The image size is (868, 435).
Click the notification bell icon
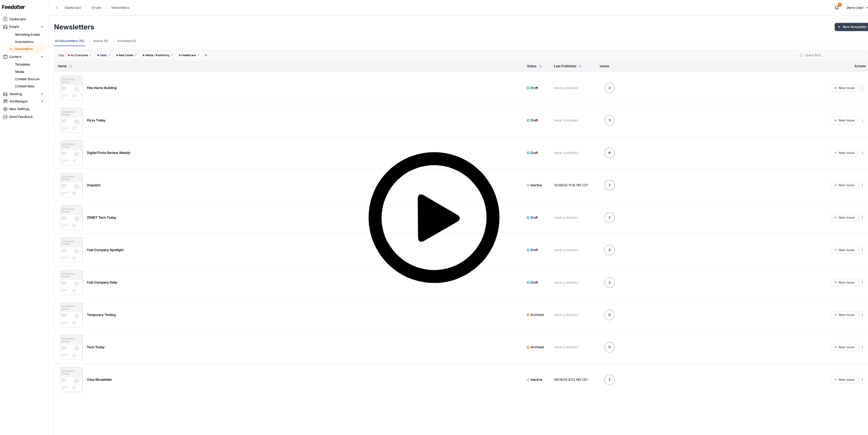[x=837, y=8]
